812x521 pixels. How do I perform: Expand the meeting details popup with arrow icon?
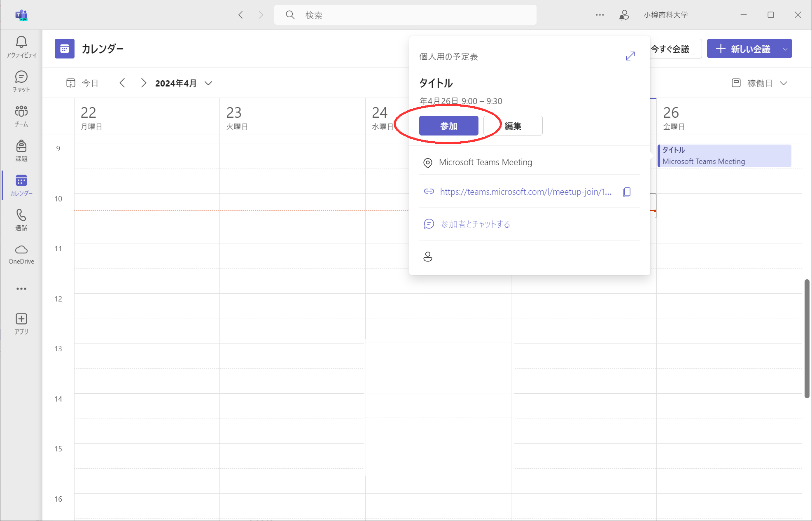(630, 56)
